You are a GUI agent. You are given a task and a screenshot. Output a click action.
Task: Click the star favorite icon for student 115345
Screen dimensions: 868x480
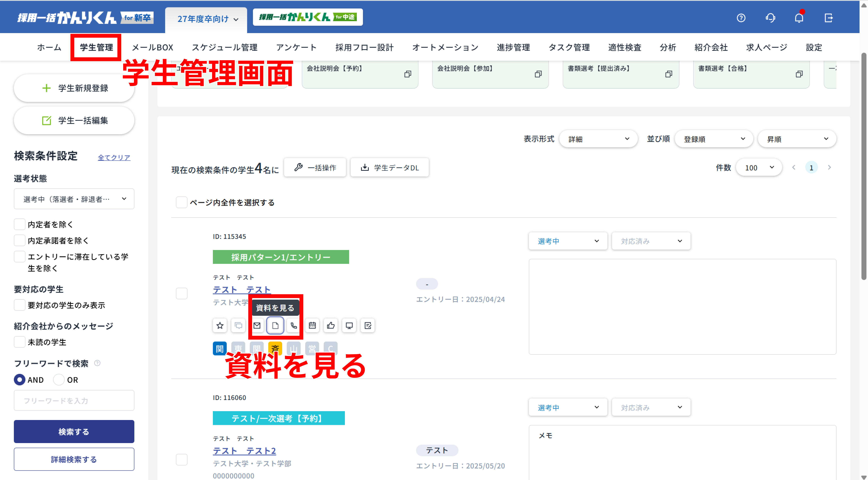(x=220, y=325)
